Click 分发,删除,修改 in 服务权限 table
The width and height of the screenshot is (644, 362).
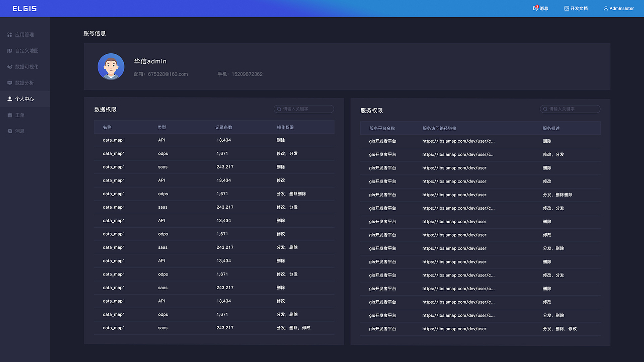click(x=560, y=329)
